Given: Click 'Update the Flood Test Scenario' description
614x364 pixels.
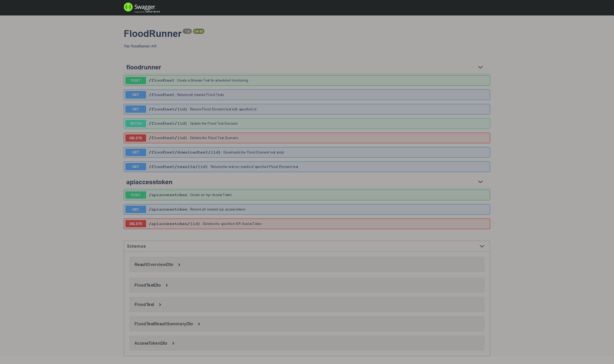Looking at the screenshot, I should click(x=214, y=124).
